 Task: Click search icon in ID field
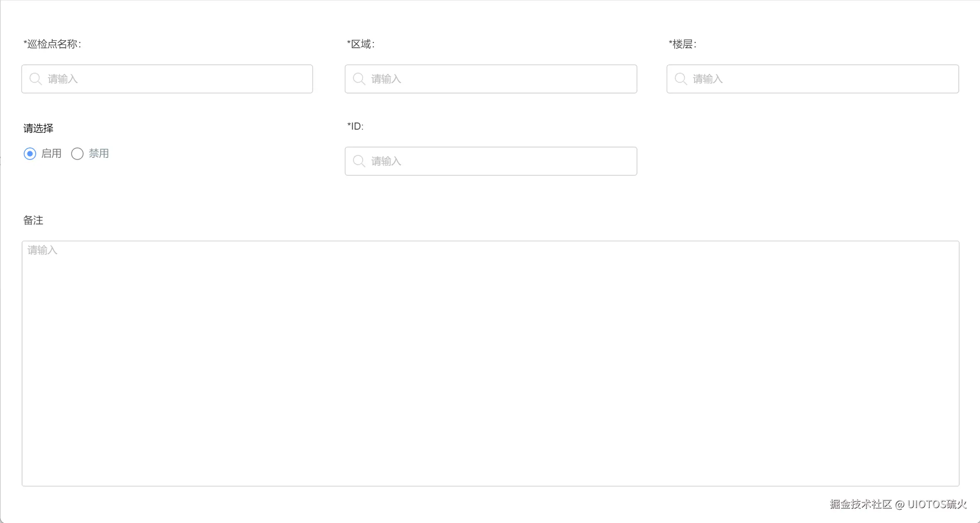pyautogui.click(x=359, y=161)
